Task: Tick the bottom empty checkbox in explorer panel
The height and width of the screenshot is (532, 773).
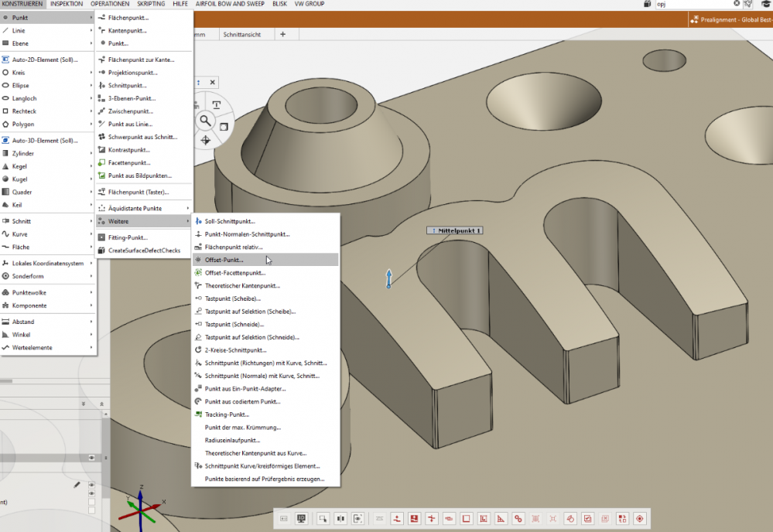Action: coord(92,510)
